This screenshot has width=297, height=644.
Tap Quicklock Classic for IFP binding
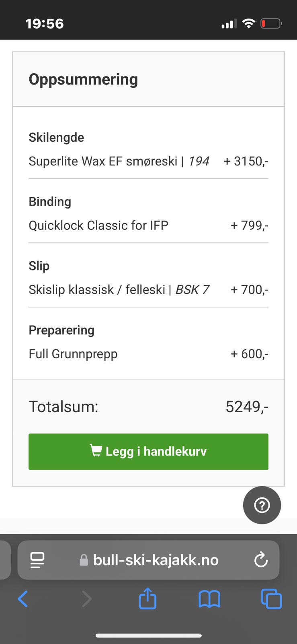[98, 225]
